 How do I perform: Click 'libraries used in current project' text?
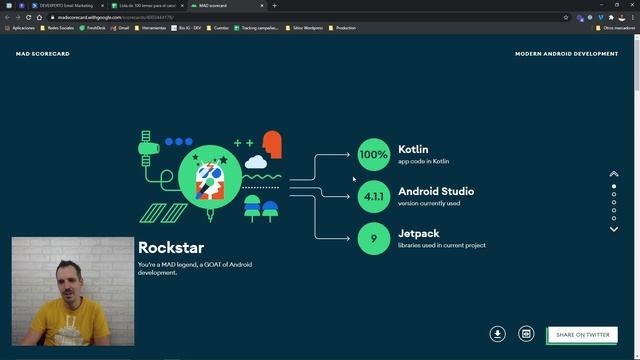[442, 245]
